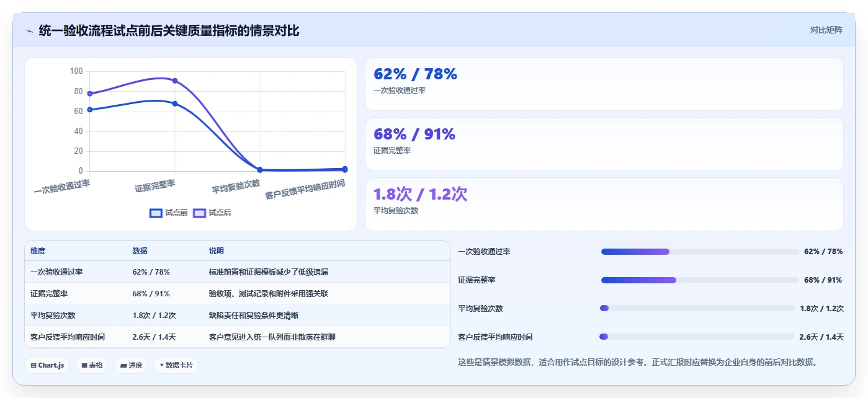Select the chart data point at 客户反馈平均响应时间
Screen dimensions: 868x398
click(345, 169)
